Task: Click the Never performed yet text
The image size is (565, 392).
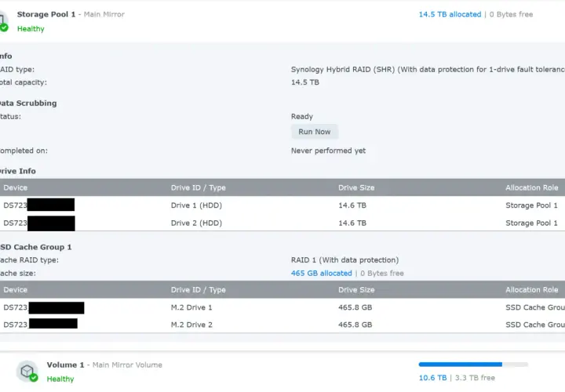Action: [328, 151]
